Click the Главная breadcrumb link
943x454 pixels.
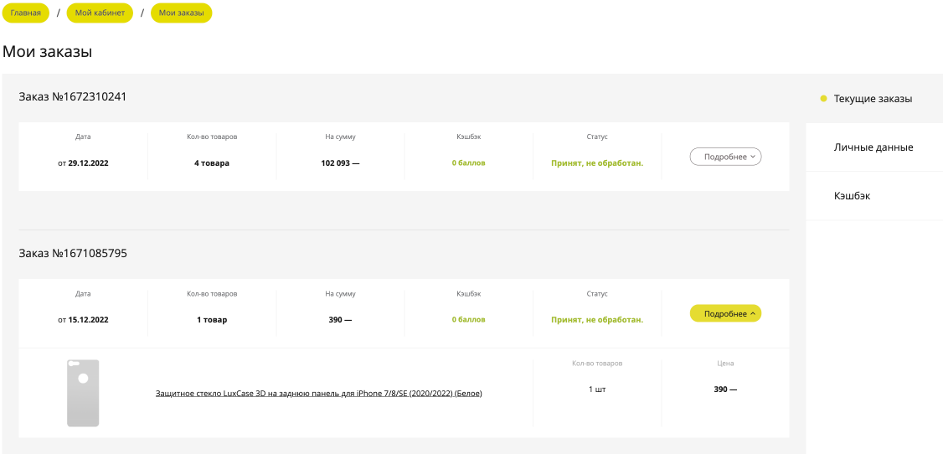(x=26, y=13)
